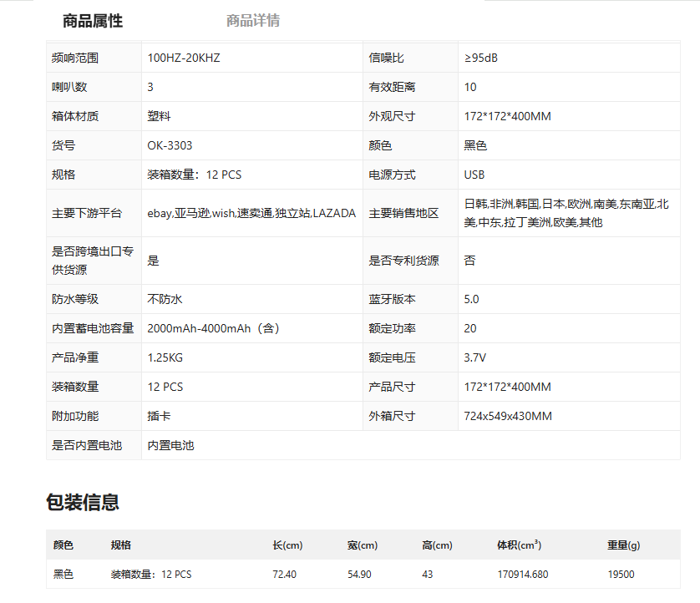
Task: Select the 170914.680 volume cell
Action: coord(522,575)
